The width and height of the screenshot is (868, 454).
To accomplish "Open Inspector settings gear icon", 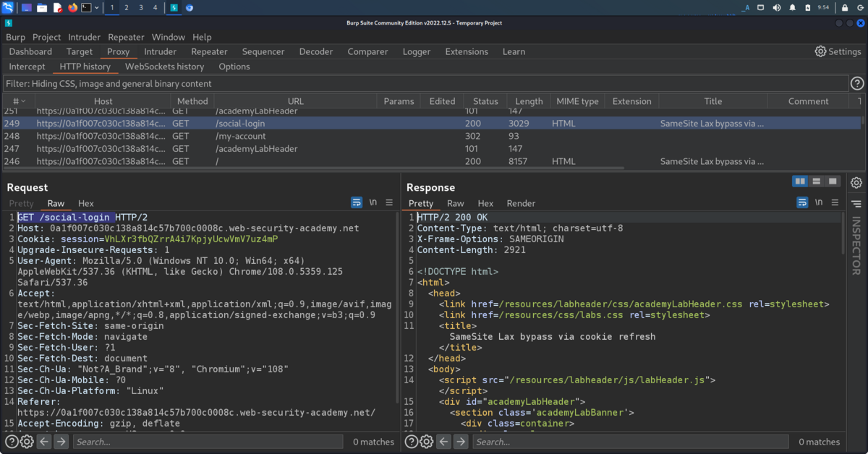I will pyautogui.click(x=856, y=182).
